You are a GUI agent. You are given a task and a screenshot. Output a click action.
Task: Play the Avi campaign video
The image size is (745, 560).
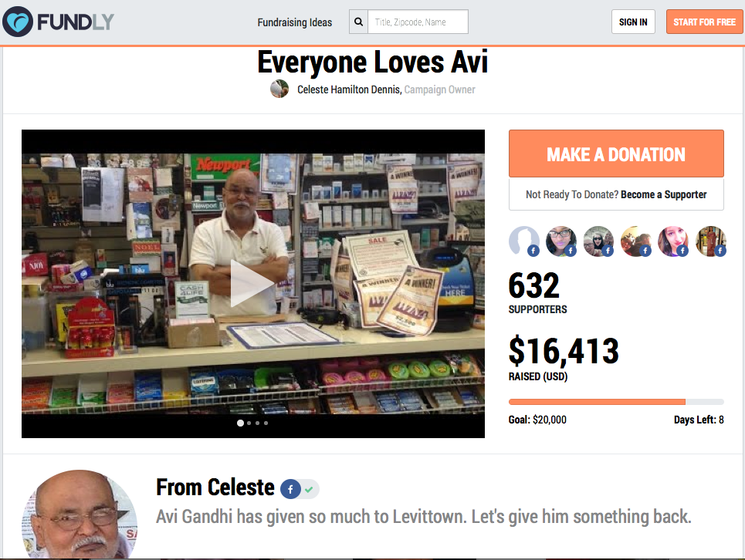click(x=252, y=283)
